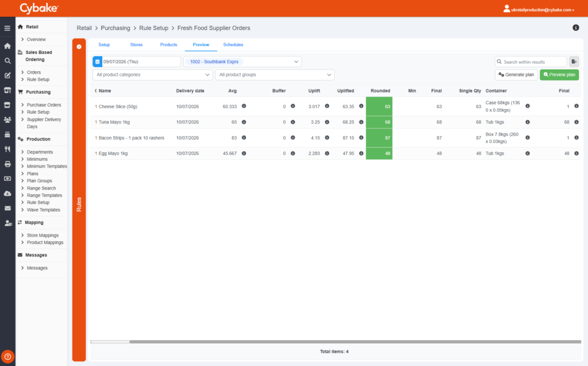The height and width of the screenshot is (366, 588).
Task: Click the page info icon next to the breadcrumb
Action: click(x=575, y=28)
